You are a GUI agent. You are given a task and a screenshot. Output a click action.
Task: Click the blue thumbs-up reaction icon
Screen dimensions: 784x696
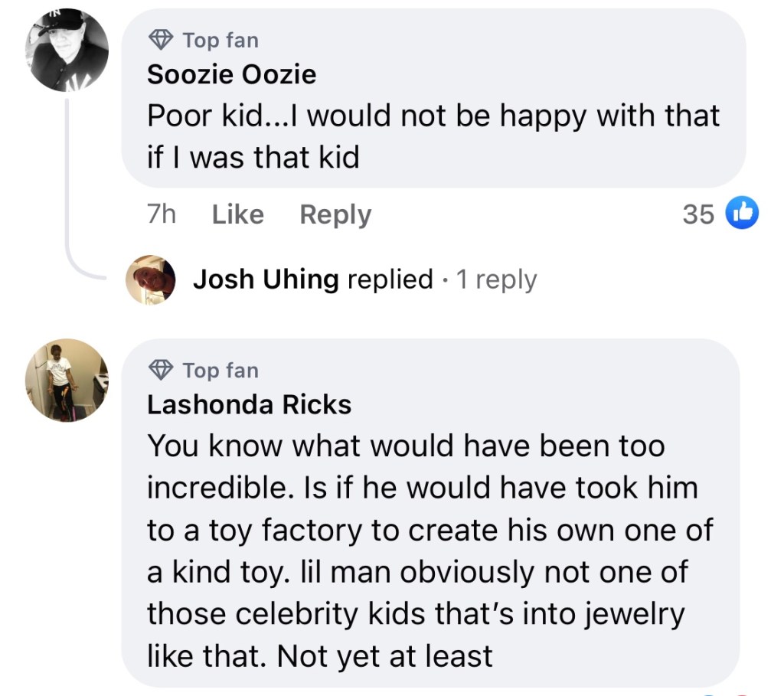pyautogui.click(x=740, y=214)
